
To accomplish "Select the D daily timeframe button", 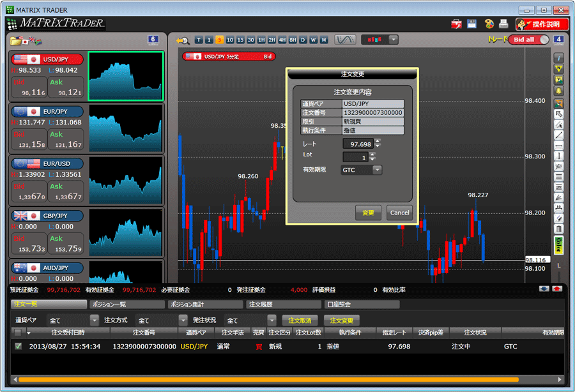I will (x=303, y=40).
